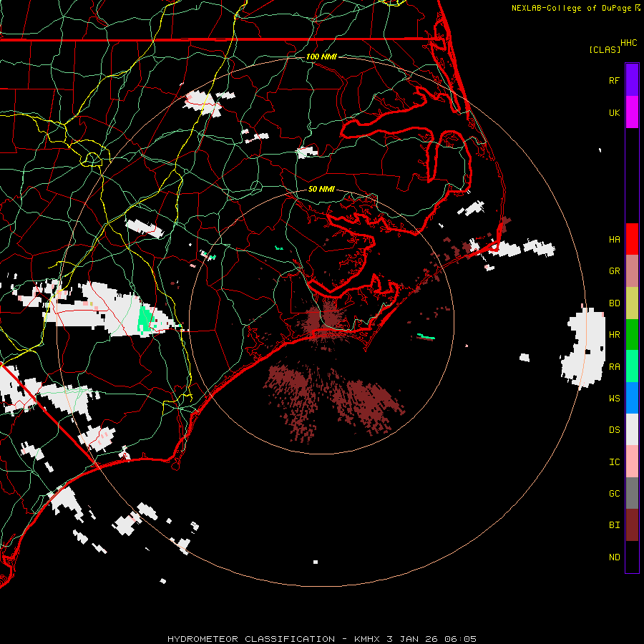Click the RA light green swatch
The height and width of the screenshot is (644, 644).
pyautogui.click(x=632, y=366)
